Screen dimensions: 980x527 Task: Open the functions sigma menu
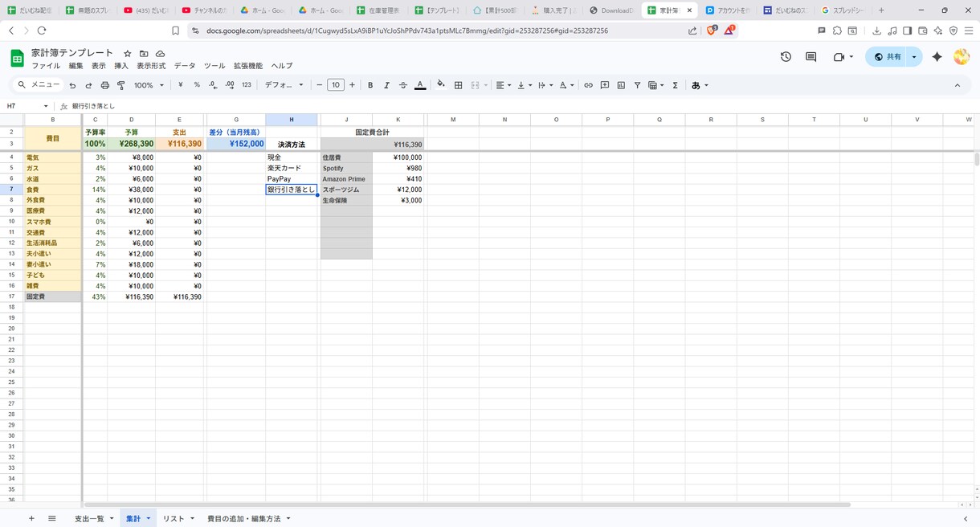coord(676,85)
